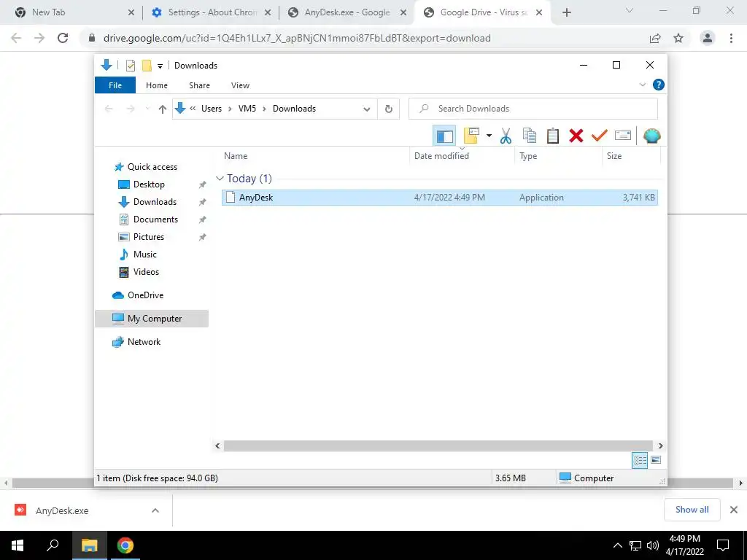
Task: Open the Chrome profile avatar icon
Action: [708, 38]
